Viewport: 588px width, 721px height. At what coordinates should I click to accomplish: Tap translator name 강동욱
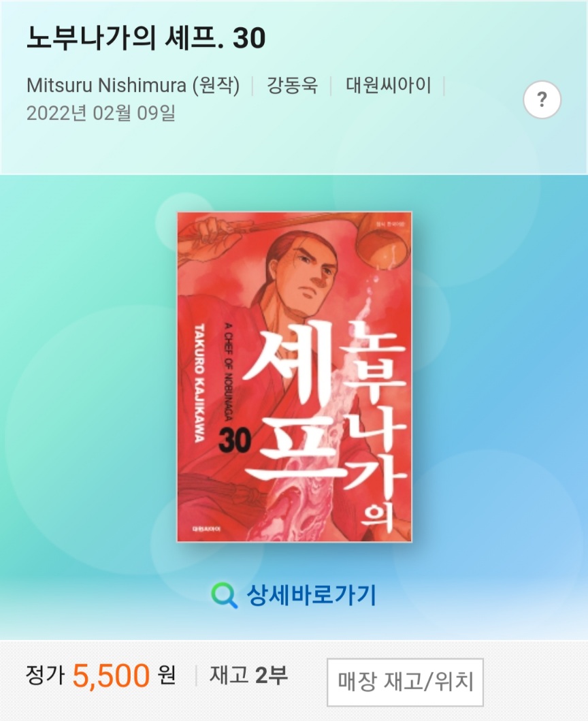point(292,86)
